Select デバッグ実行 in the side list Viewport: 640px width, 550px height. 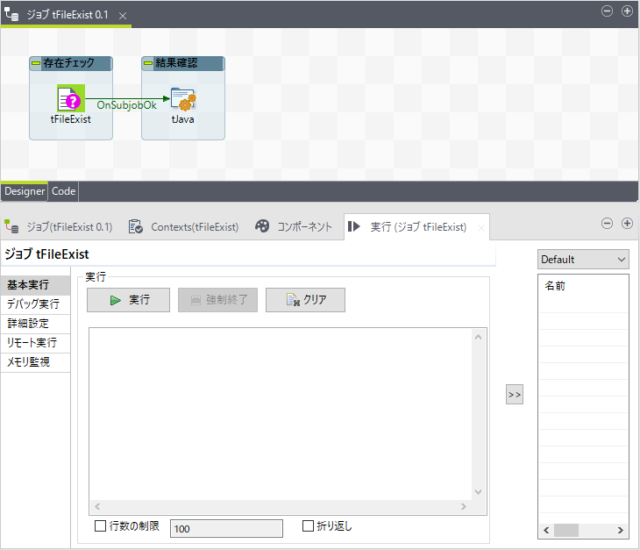pos(36,304)
